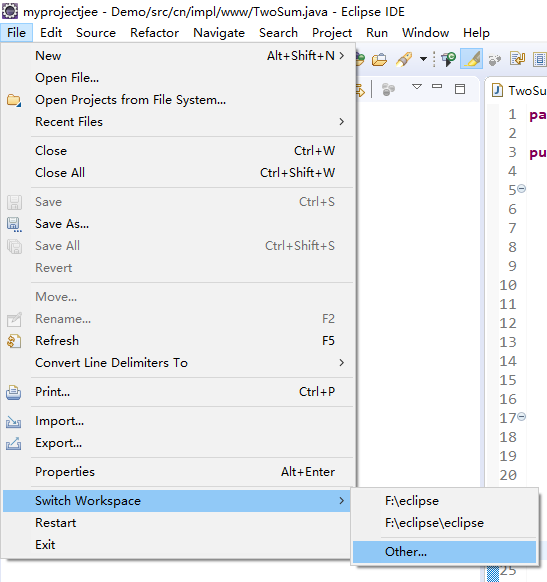
Task: Click the Refresh icon in the menu
Action: pos(14,341)
